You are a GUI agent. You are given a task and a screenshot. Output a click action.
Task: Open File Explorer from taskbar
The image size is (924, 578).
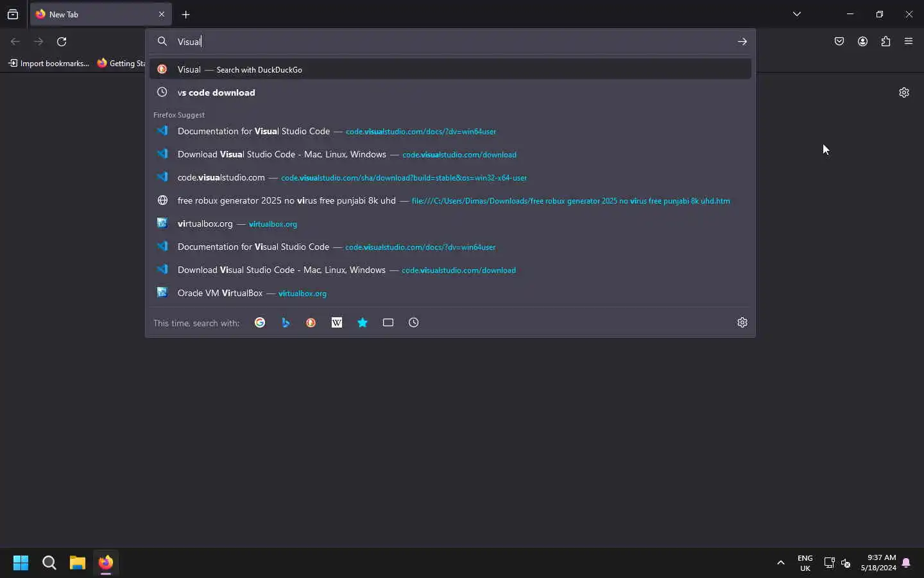click(78, 563)
